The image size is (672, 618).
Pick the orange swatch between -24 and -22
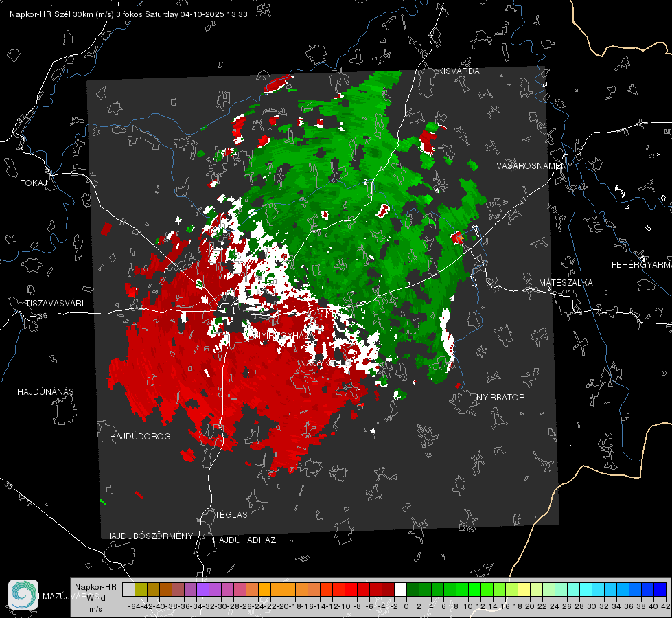(x=264, y=589)
